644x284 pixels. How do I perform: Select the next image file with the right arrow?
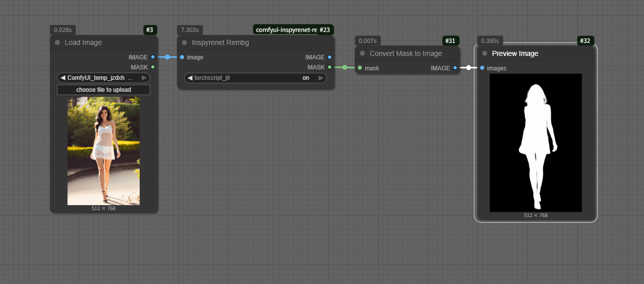(144, 78)
